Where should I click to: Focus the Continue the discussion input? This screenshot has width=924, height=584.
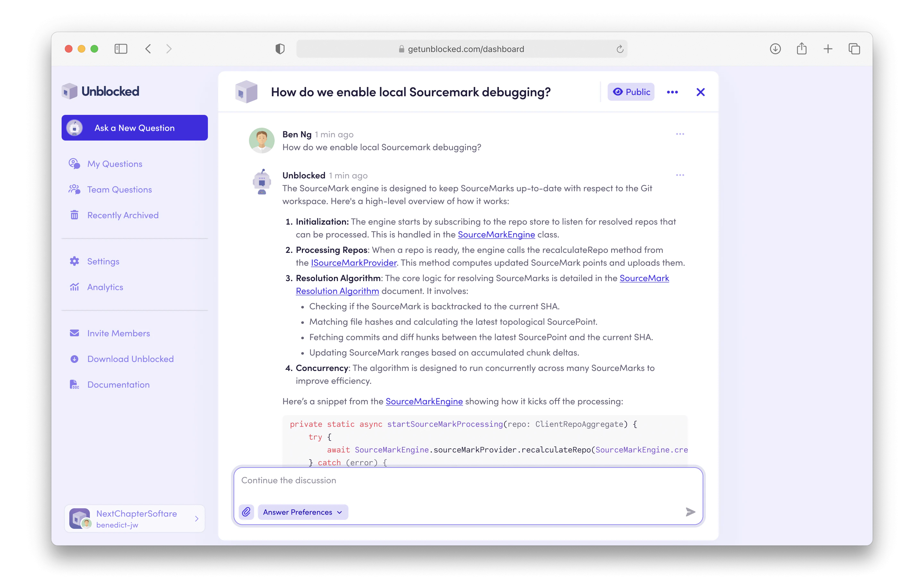coord(468,480)
